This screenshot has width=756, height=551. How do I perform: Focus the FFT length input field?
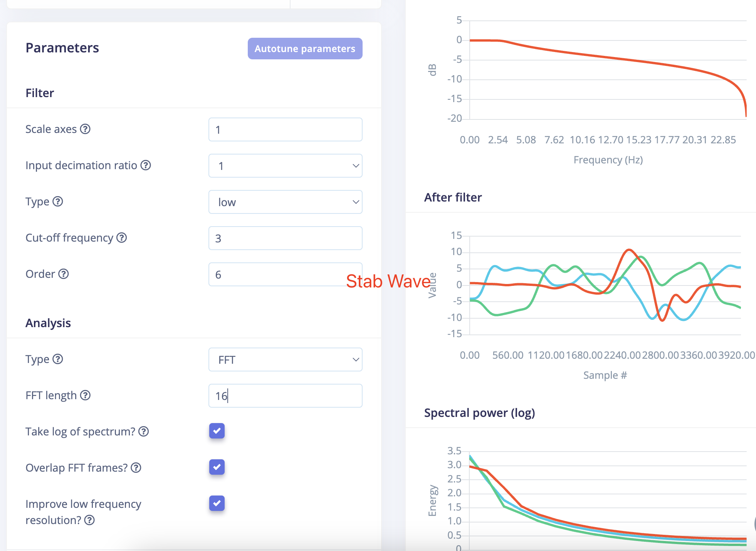click(286, 396)
